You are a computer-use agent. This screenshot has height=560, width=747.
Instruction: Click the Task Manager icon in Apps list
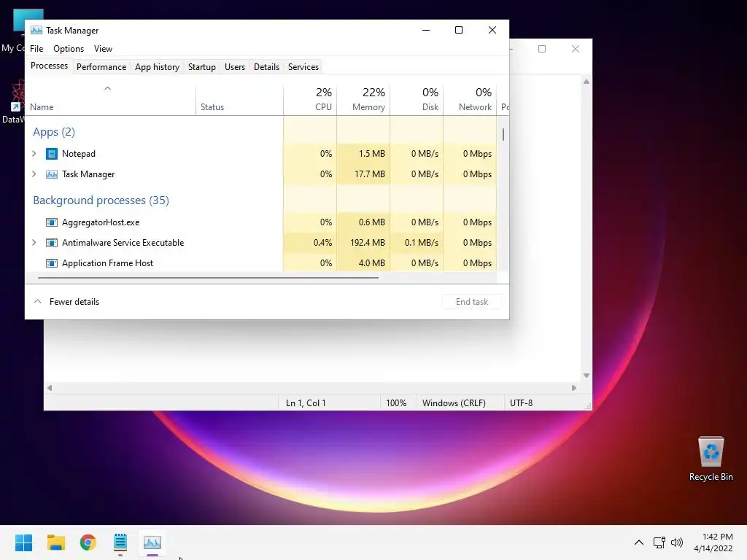click(x=52, y=174)
